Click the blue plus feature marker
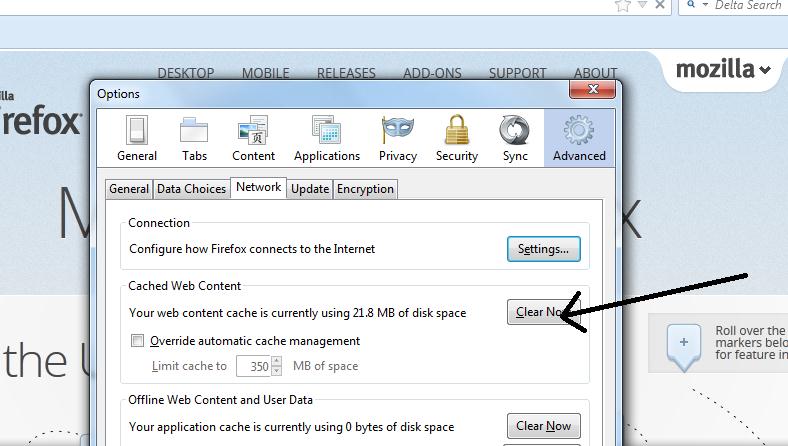The height and width of the screenshot is (446, 788). pos(684,343)
